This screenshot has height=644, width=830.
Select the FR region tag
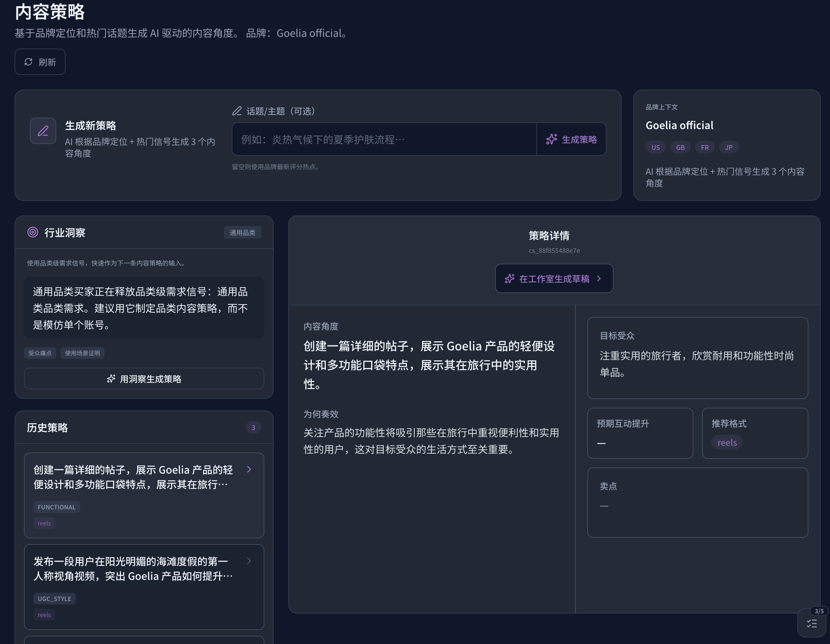coord(704,148)
